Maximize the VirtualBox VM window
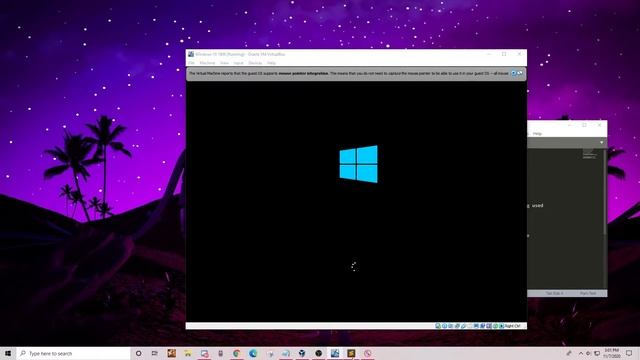Viewport: 640px width, 360px height. tap(504, 54)
